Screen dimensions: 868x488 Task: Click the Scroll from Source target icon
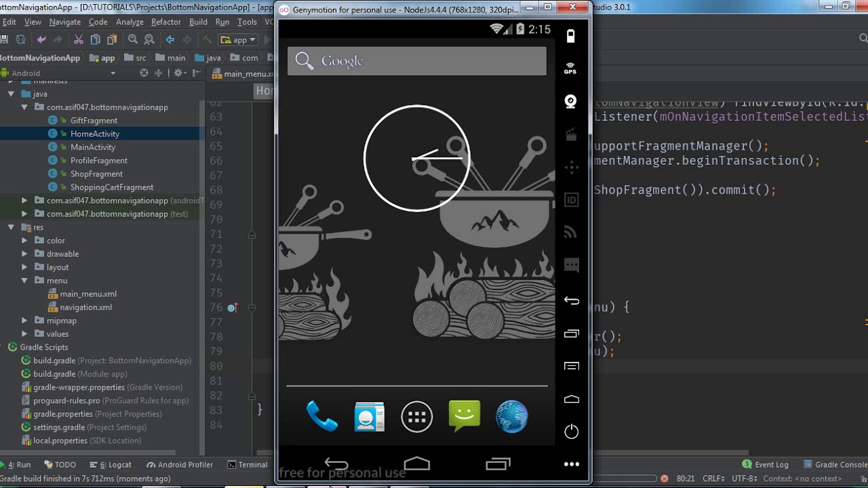point(144,73)
